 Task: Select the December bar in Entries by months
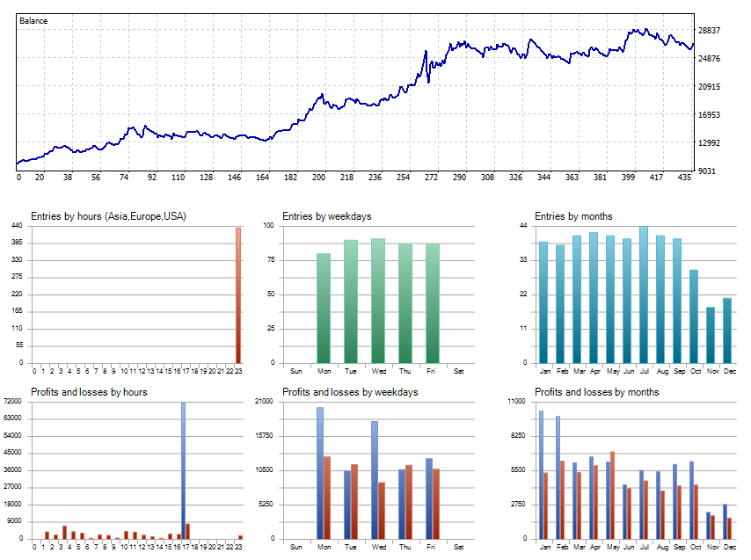point(727,331)
